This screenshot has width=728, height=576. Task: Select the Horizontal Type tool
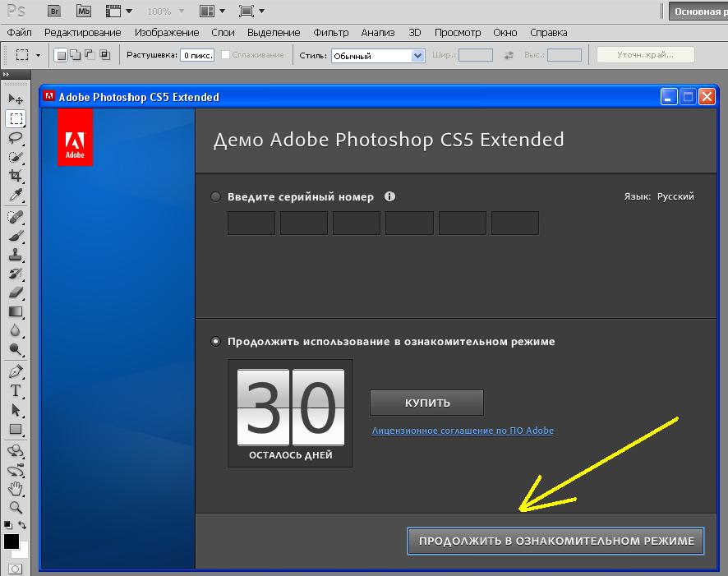[x=16, y=391]
